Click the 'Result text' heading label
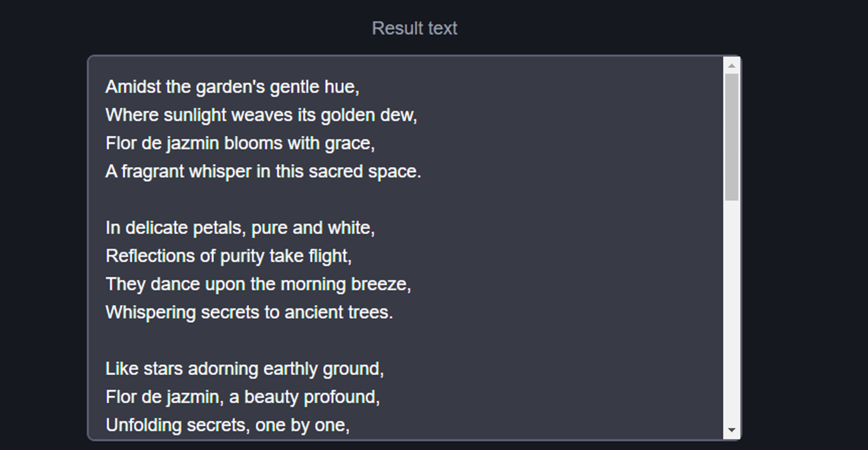Viewport: 868px width, 450px height. 414,28
